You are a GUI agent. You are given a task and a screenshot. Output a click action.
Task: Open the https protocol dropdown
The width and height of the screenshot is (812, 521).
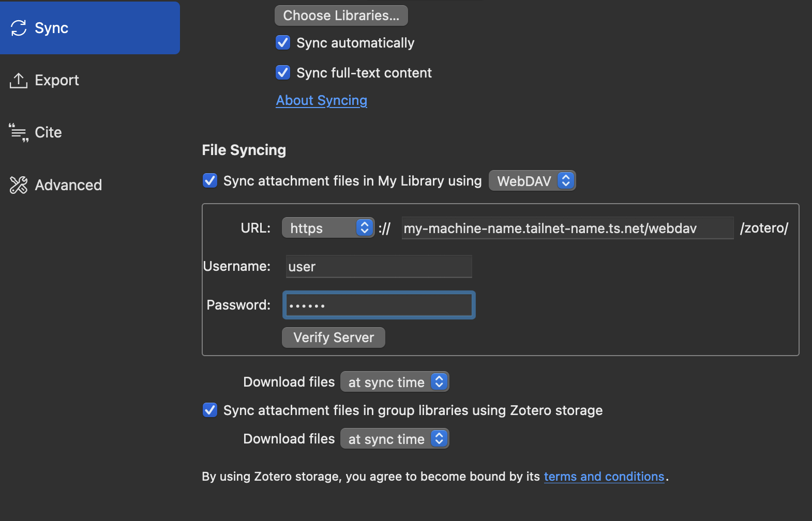[328, 228]
